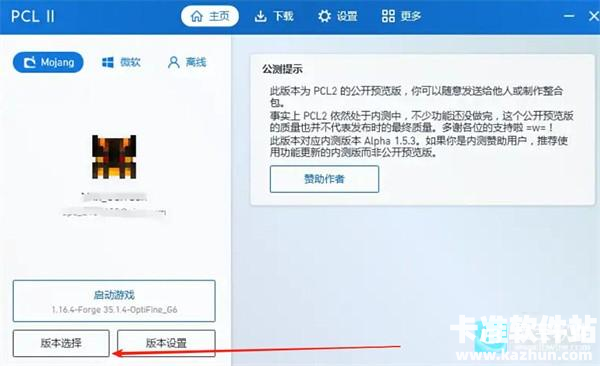Switch to the 下载 download tab
600x366 pixels.
[274, 16]
